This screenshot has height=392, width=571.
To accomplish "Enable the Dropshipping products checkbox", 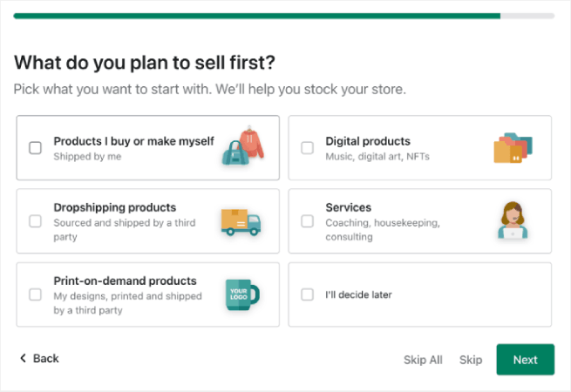I will pos(36,221).
